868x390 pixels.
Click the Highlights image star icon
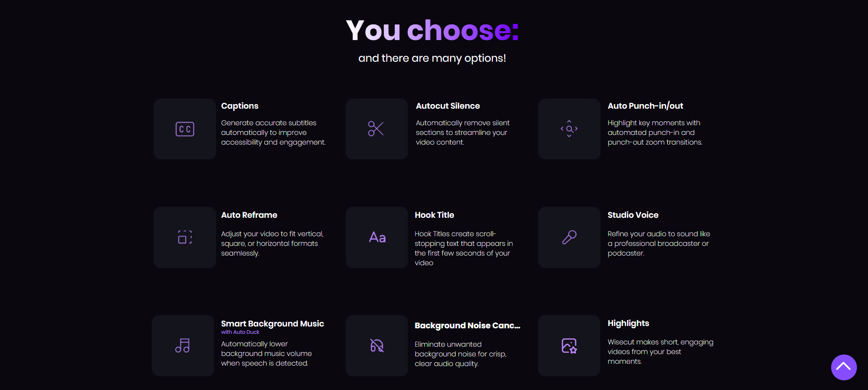click(569, 345)
